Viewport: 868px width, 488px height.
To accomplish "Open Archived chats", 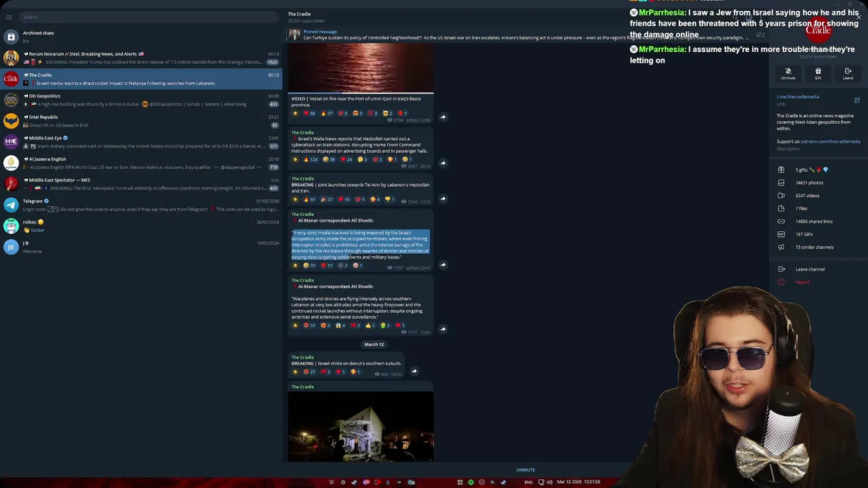I will [141, 37].
